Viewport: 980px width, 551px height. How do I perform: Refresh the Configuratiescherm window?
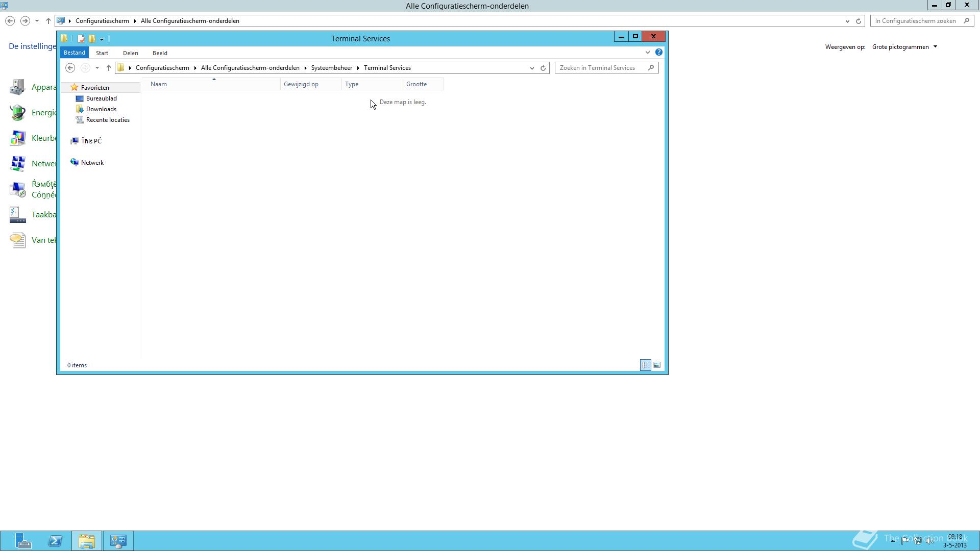coord(859,21)
